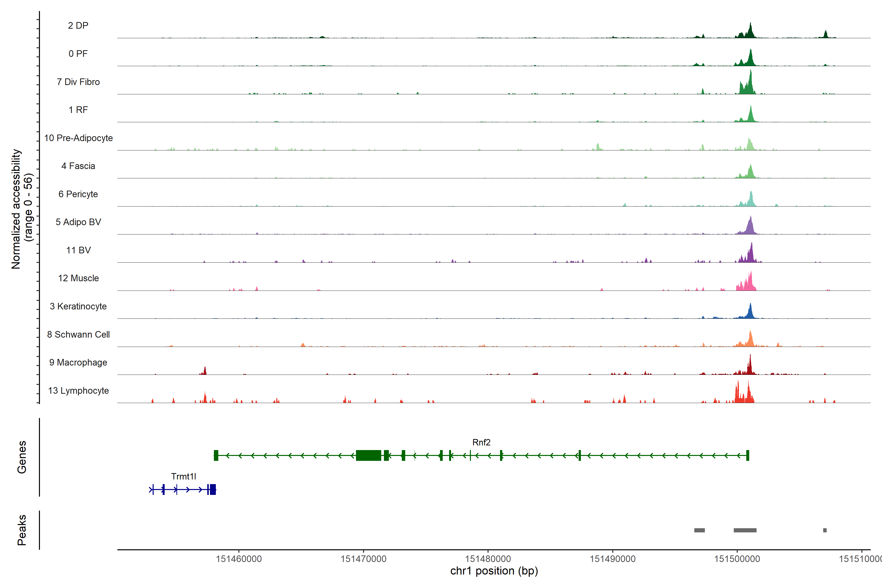Select the large Rnf2 exon block
The width and height of the screenshot is (882, 588).
(x=368, y=455)
